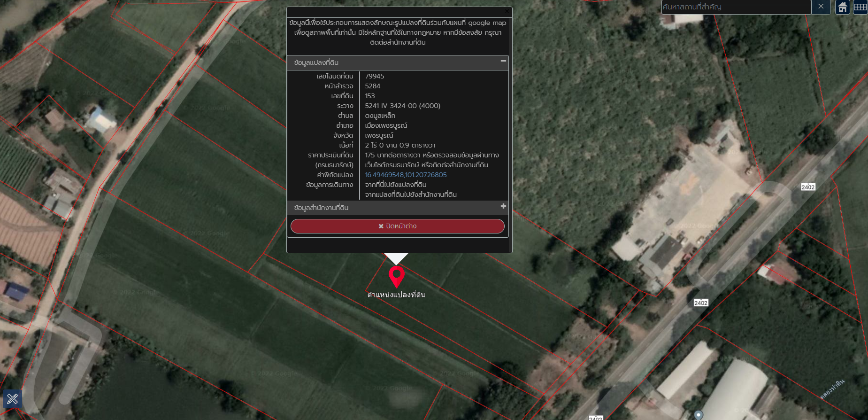Click the ตำแหน่งแปลงที่ดิน label under the pin

pyautogui.click(x=396, y=295)
